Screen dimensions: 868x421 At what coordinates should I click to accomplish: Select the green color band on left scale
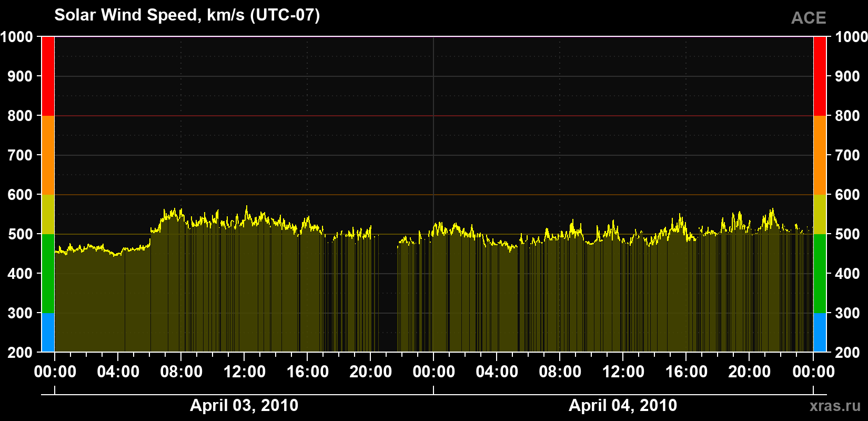coord(48,274)
